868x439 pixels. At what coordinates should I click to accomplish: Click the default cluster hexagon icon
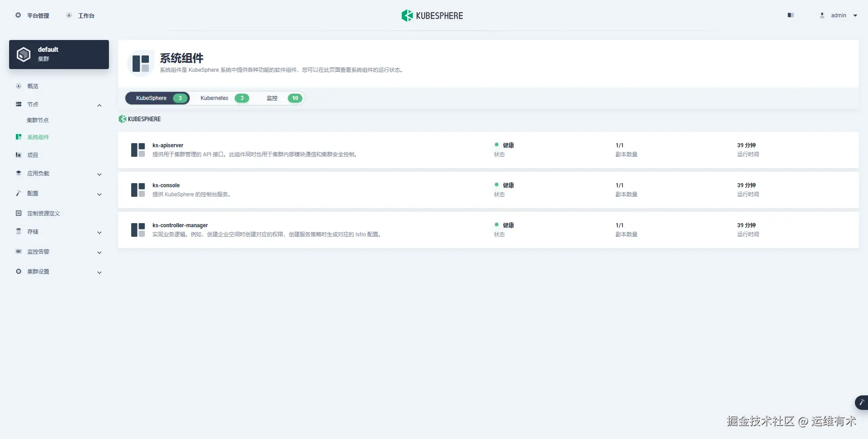(24, 55)
